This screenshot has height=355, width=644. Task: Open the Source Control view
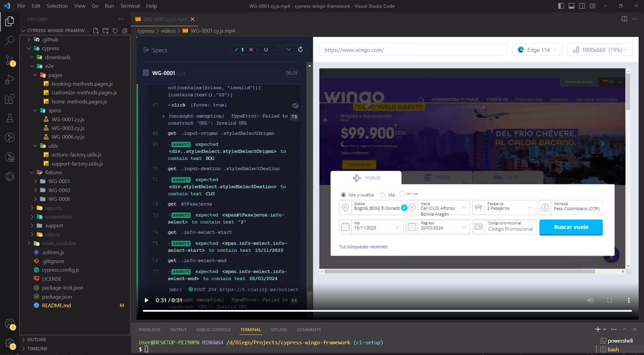point(10,60)
